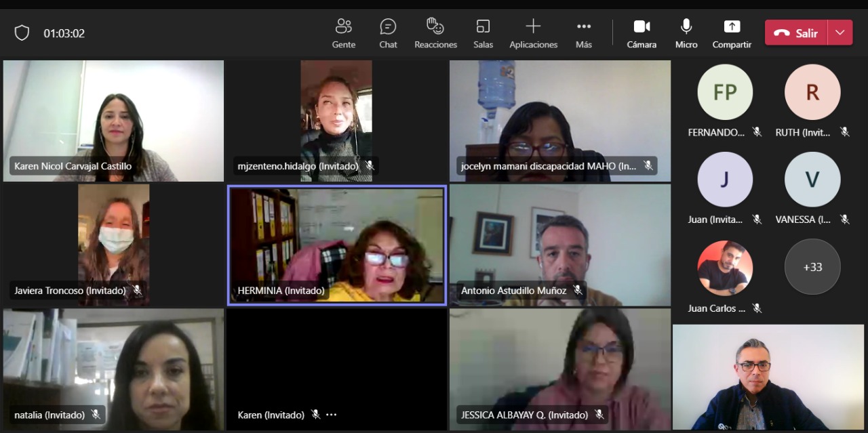The width and height of the screenshot is (868, 433).
Task: Click the name label jocelyn mamani discapacidad MAHO
Action: [x=549, y=166]
